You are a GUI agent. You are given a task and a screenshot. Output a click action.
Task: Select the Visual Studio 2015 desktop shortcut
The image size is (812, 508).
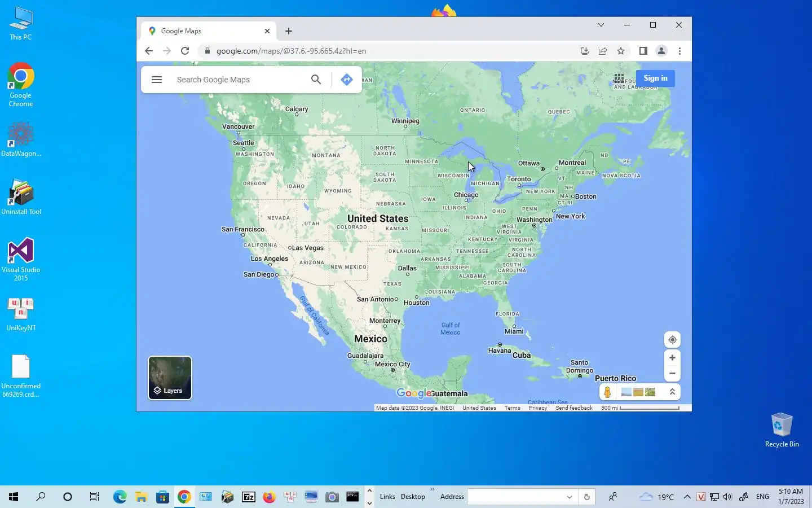tap(21, 260)
